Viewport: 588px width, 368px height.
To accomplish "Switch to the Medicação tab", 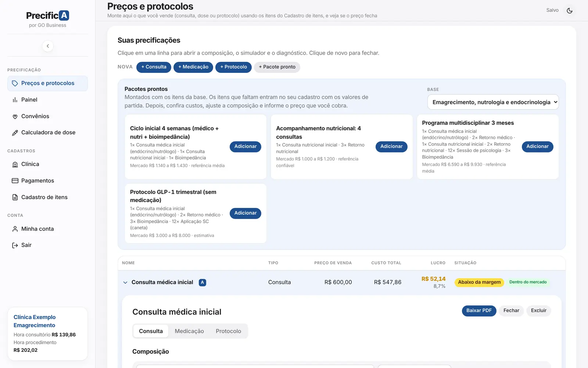I will 189,331.
